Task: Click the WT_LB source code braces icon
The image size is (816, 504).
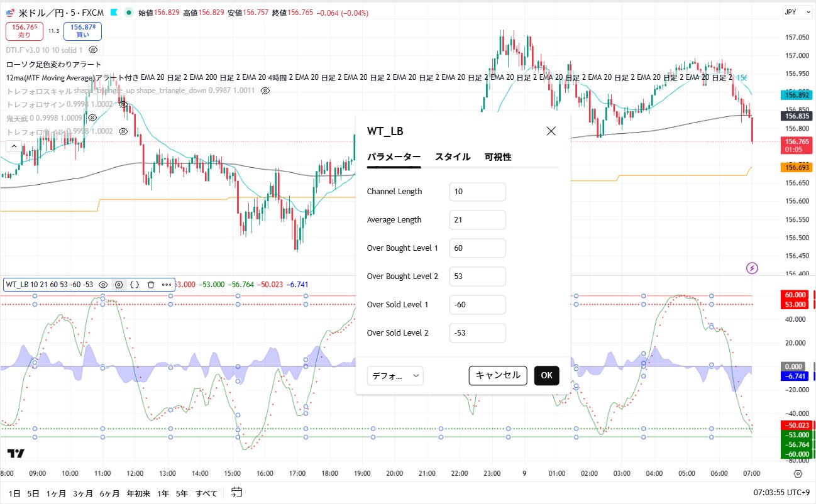Action: [135, 285]
